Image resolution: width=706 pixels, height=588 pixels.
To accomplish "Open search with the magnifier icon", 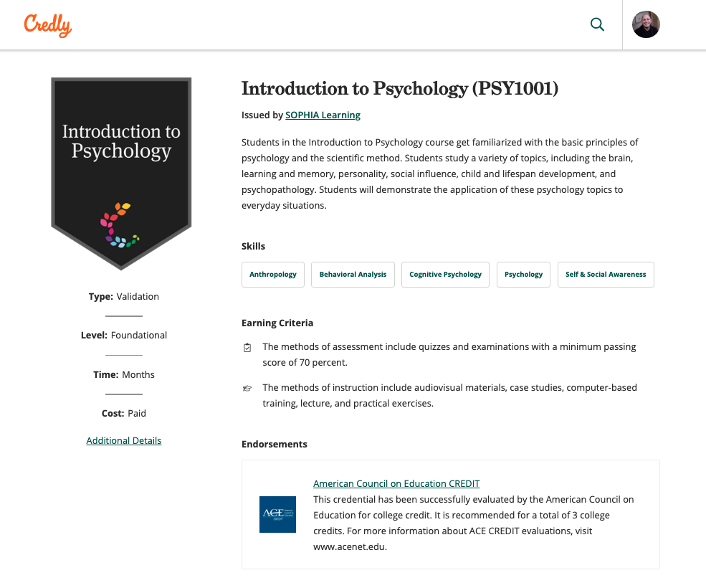I will pyautogui.click(x=597, y=24).
